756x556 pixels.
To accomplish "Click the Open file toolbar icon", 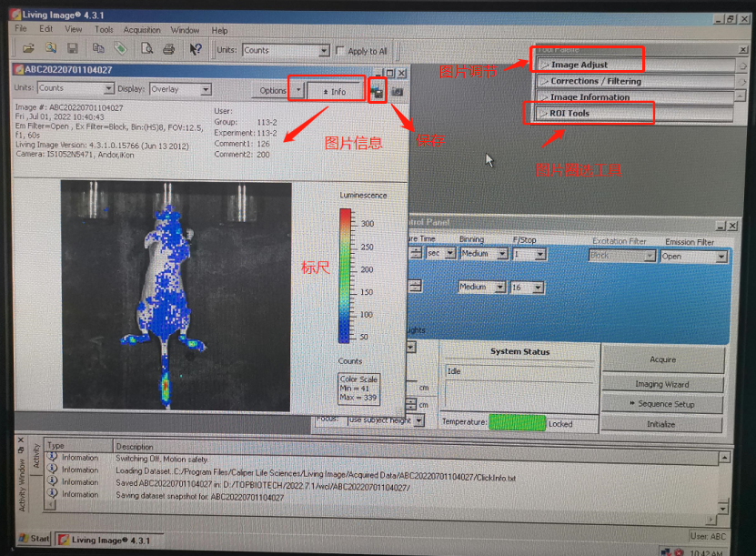I will (28, 48).
